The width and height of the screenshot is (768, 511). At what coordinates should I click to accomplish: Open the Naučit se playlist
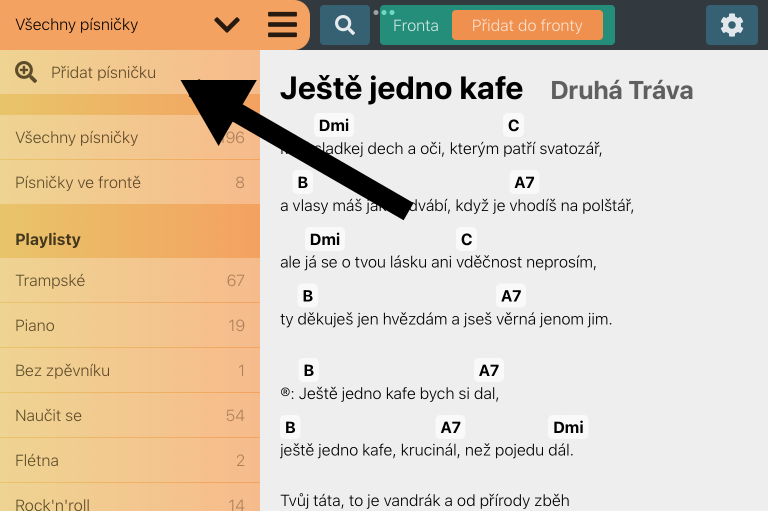[130, 415]
